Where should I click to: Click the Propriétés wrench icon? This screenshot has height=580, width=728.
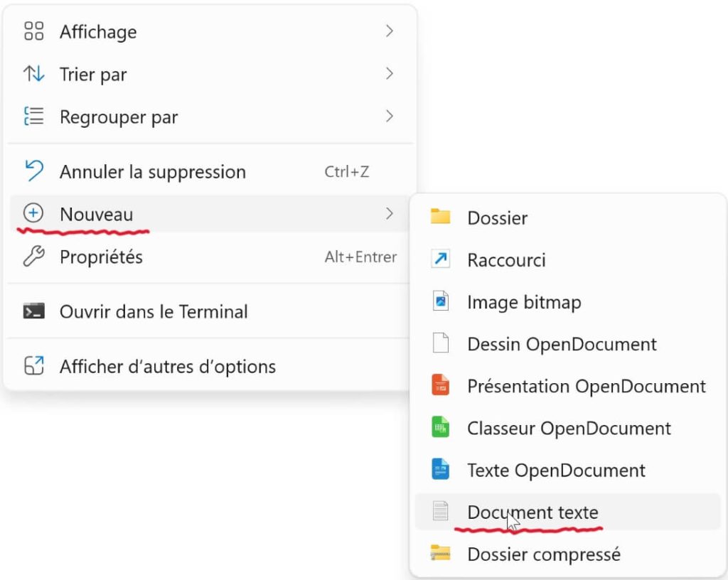click(x=34, y=257)
